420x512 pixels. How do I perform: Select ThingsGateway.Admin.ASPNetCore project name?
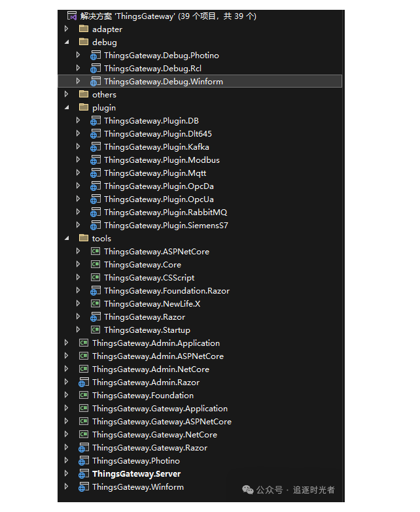pyautogui.click(x=158, y=356)
